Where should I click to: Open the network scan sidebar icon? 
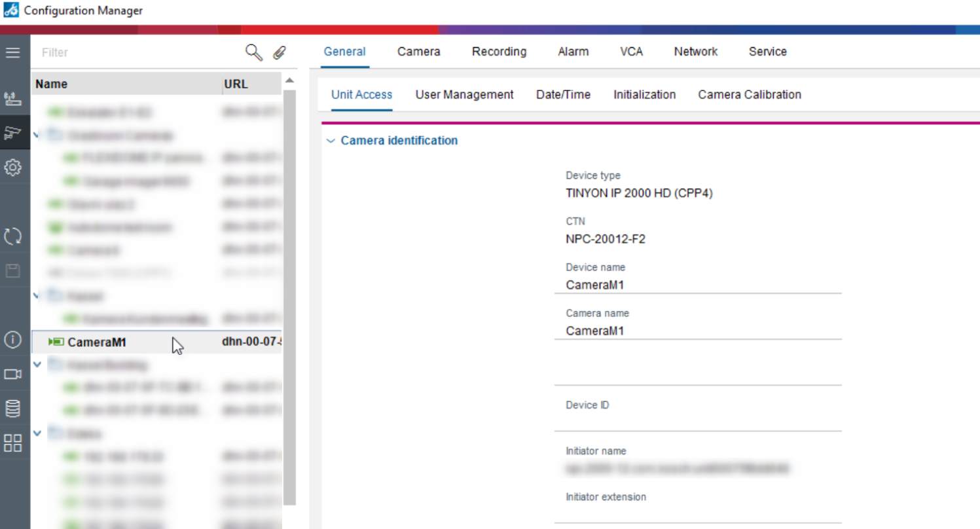click(13, 99)
